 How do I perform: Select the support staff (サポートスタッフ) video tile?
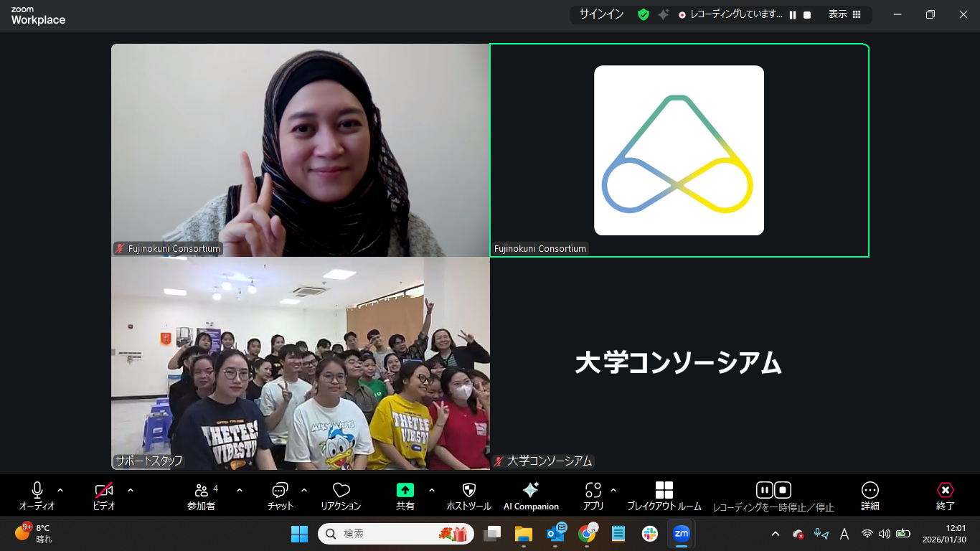coord(300,364)
